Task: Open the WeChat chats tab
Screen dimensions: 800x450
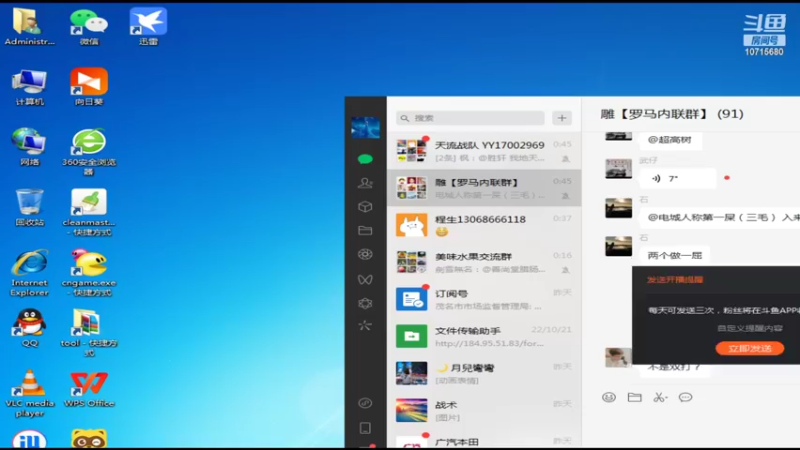Action: point(365,159)
